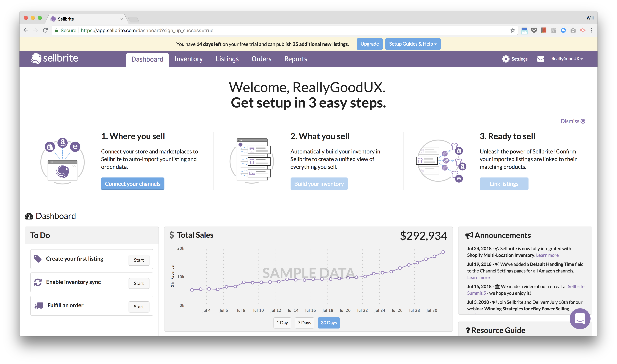Image resolution: width=617 pixels, height=364 pixels.
Task: Click the browser address bar URL
Action: [x=147, y=30]
